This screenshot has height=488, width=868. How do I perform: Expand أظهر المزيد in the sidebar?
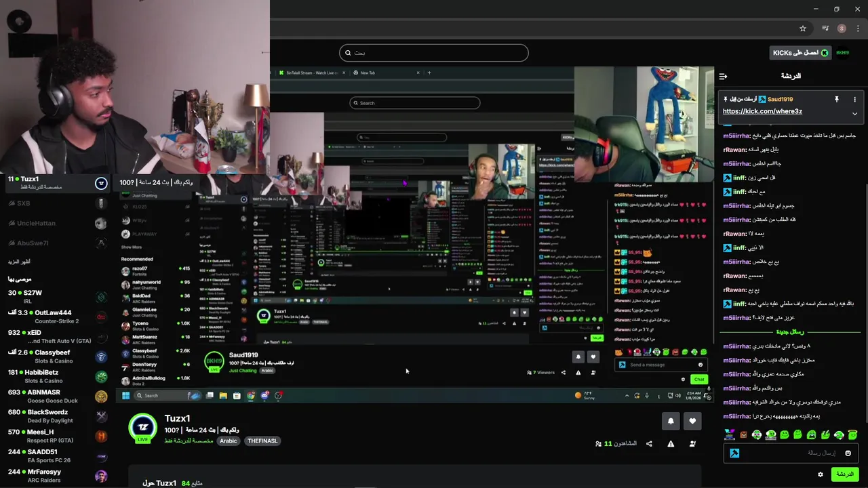[x=19, y=262]
